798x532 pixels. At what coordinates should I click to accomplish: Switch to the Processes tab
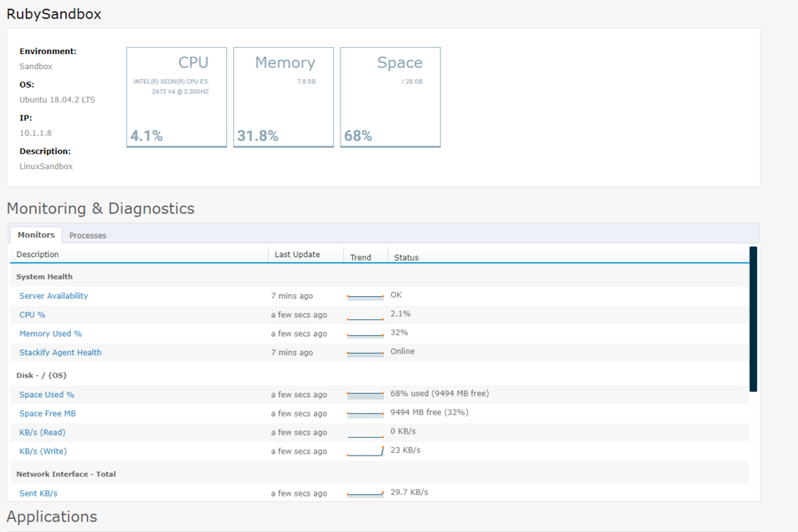point(88,235)
